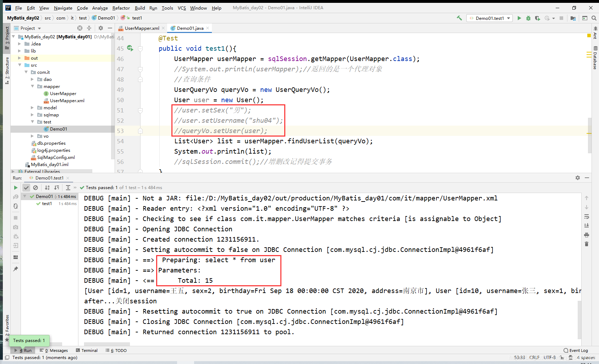Sort tests by duration in the Run panel
Viewport: 599px width, 364px height.
coord(56,188)
